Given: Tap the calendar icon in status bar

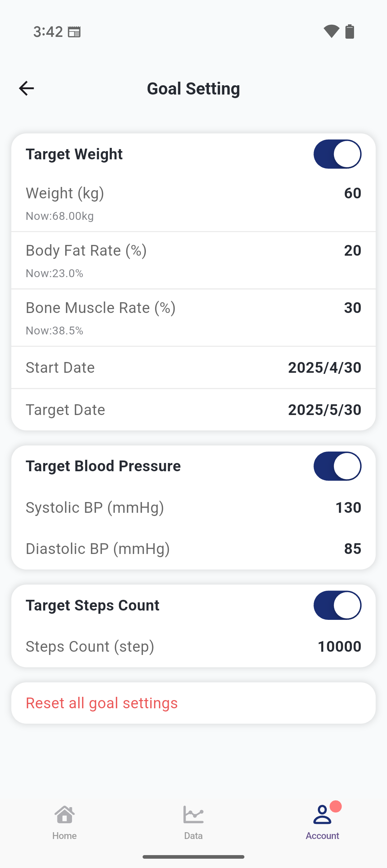Looking at the screenshot, I should tap(75, 32).
